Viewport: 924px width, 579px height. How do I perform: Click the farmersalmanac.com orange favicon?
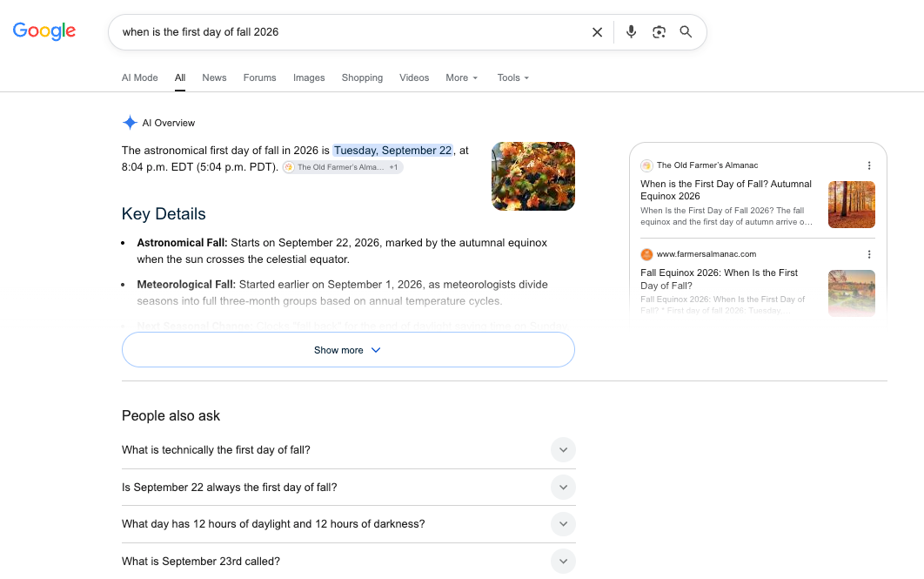[x=646, y=254]
